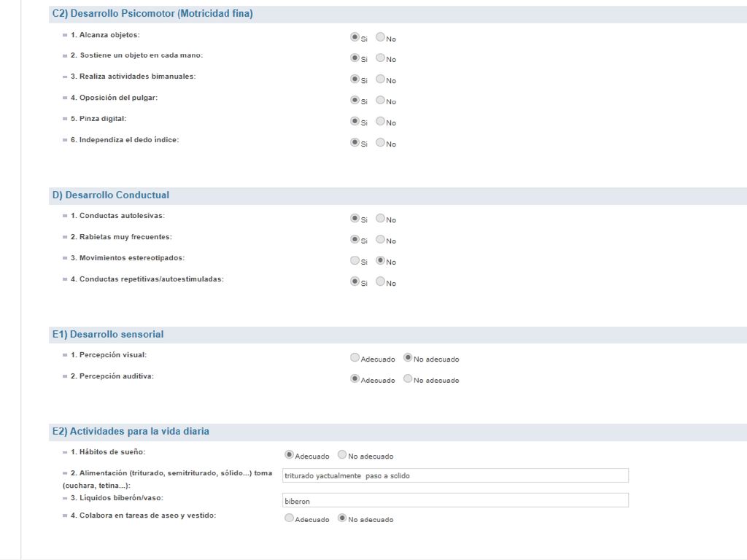Click the label '1. Conductas autolesivas:'
The height and width of the screenshot is (560, 747).
pos(117,216)
